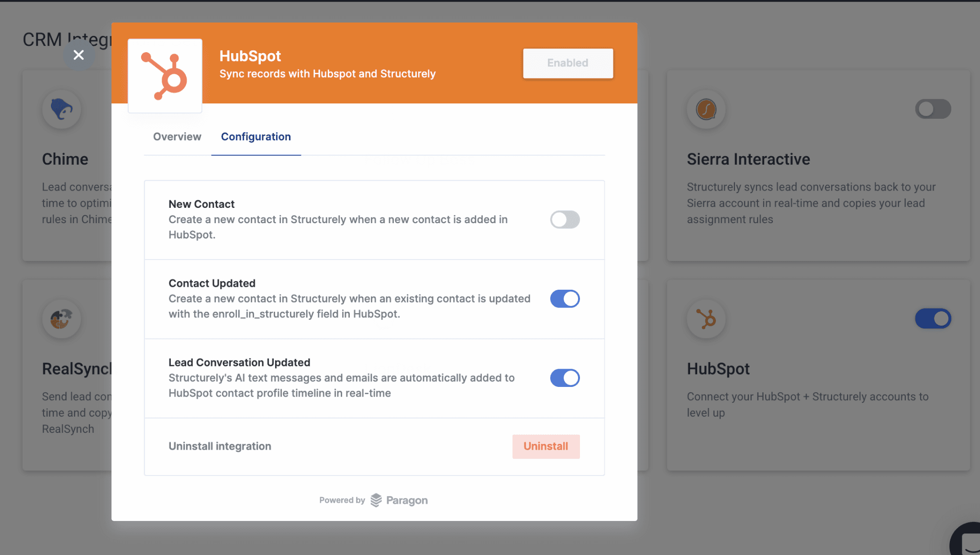Screen dimensions: 980x555
Task: Turn off Lead Conversation Updated toggle
Action: 565,378
